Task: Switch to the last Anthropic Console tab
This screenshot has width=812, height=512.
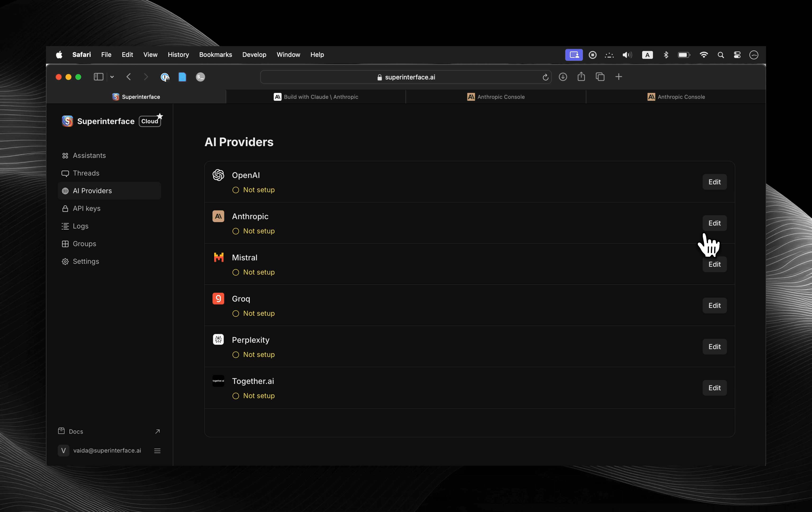Action: pyautogui.click(x=676, y=97)
